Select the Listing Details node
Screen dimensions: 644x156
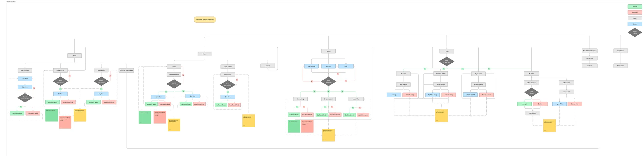(440, 84)
